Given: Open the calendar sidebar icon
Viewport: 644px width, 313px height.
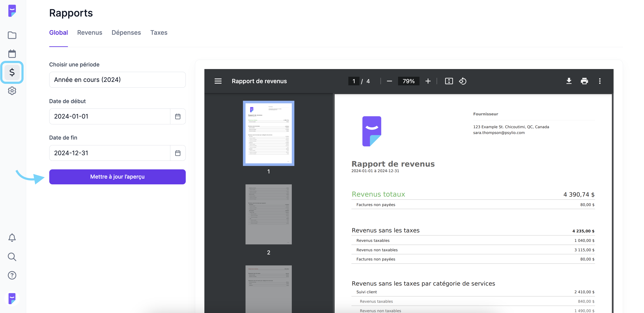Looking at the screenshot, I should point(12,54).
